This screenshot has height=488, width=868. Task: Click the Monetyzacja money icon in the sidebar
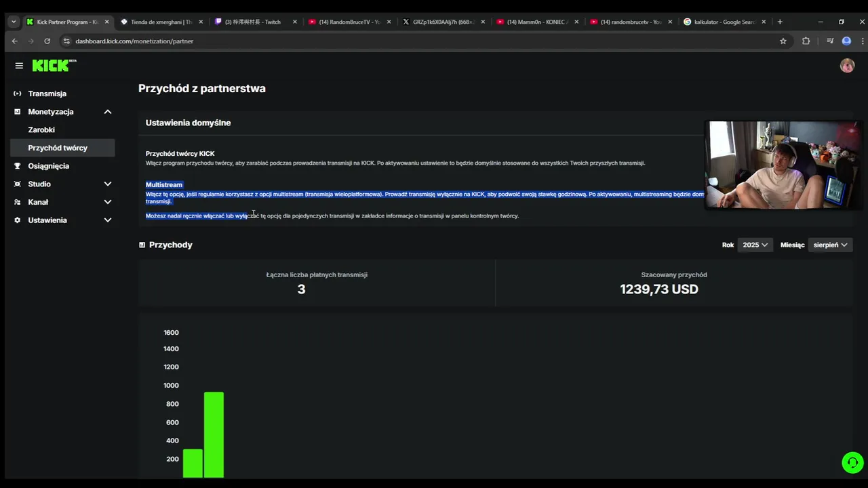pos(18,112)
